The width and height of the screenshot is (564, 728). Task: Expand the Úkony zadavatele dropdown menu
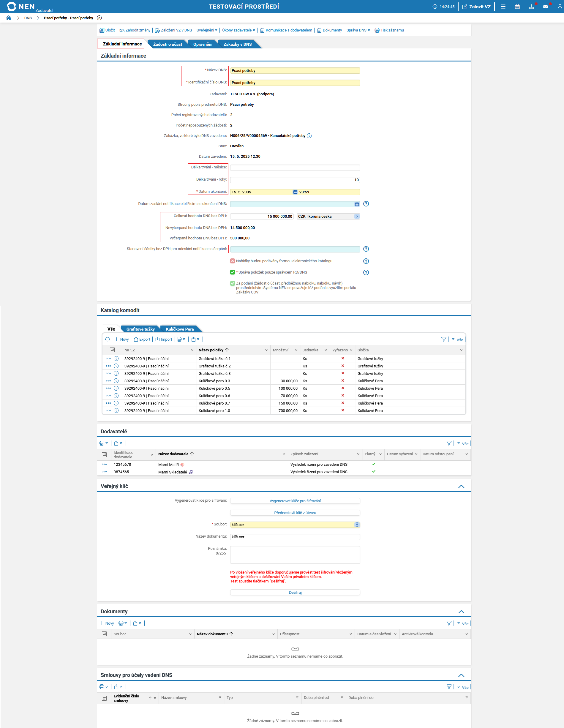pyautogui.click(x=238, y=30)
